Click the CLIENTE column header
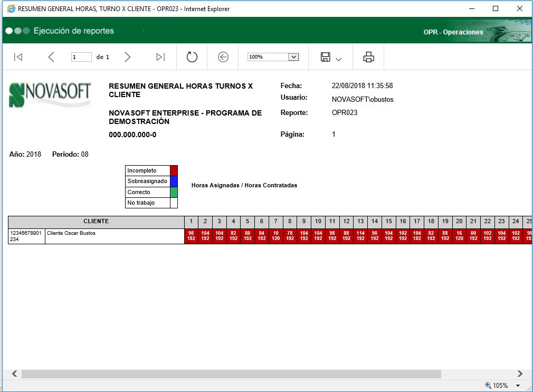This screenshot has height=392, width=533. tap(96, 222)
